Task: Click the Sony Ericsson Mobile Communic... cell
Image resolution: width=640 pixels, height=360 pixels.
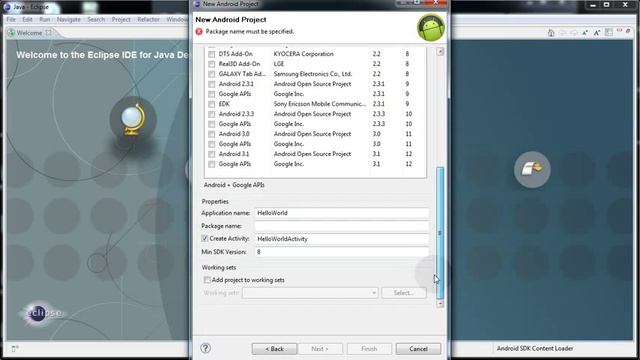Action: pos(320,104)
